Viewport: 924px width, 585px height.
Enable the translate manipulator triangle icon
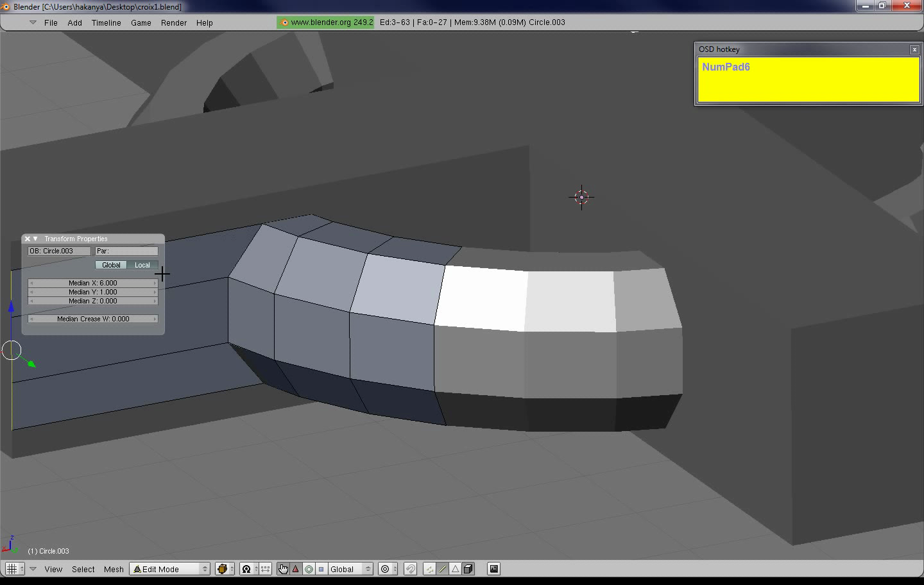[x=296, y=569]
